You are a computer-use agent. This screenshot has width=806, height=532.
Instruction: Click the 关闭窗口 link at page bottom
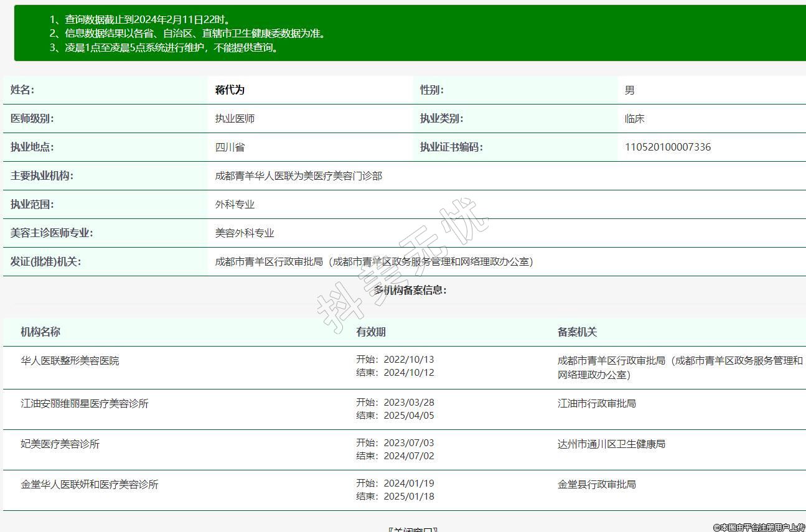(412, 530)
